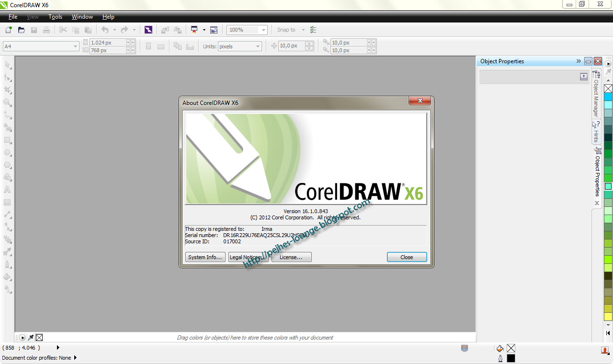The image size is (613, 364).
Task: Click the Legal Notices... button
Action: [248, 257]
